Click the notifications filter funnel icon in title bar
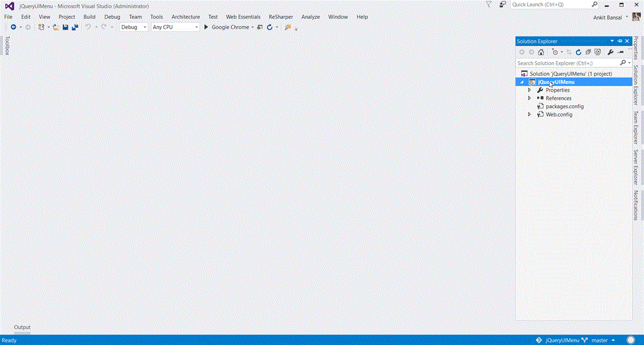 point(489,4)
